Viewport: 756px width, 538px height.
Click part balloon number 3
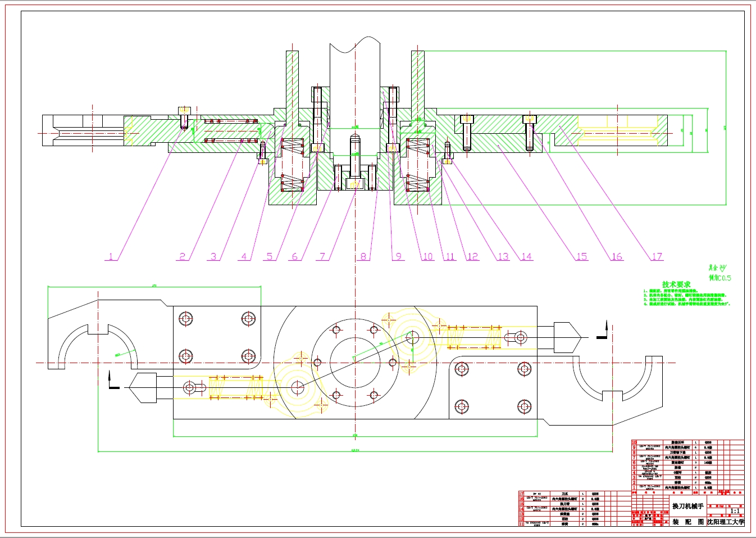pos(213,256)
